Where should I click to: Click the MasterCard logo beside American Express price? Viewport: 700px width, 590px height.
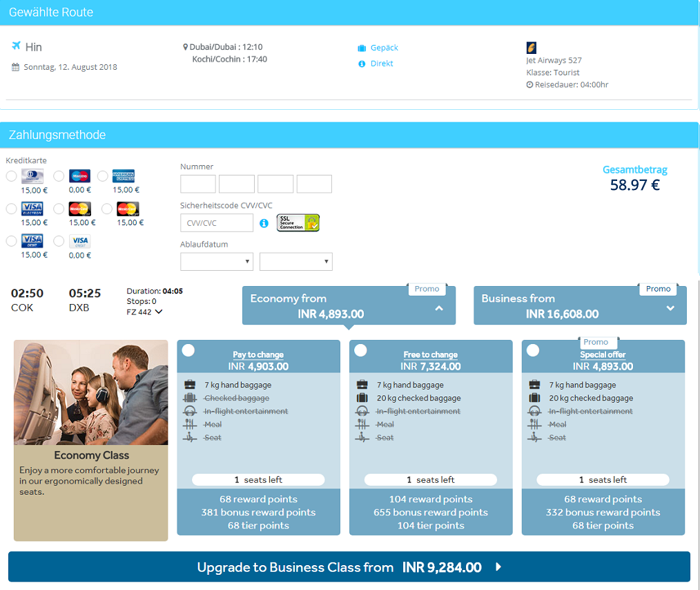pyautogui.click(x=128, y=209)
